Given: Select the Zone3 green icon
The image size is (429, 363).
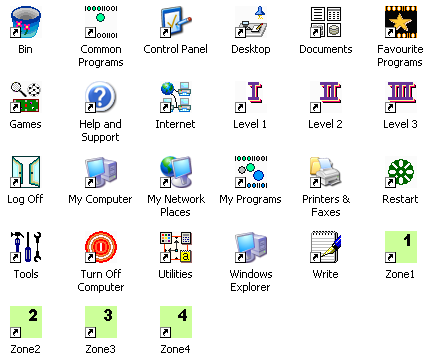Looking at the screenshot, I should (x=101, y=322).
